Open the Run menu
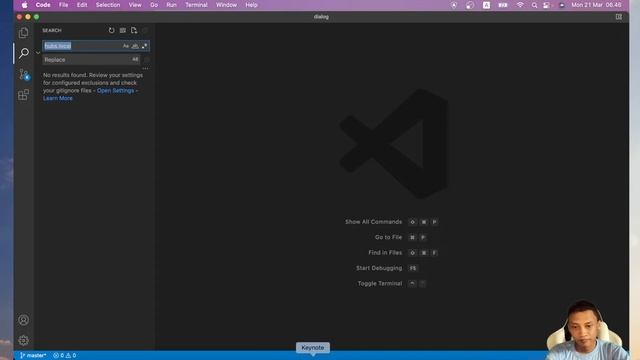The height and width of the screenshot is (360, 640). point(171,5)
